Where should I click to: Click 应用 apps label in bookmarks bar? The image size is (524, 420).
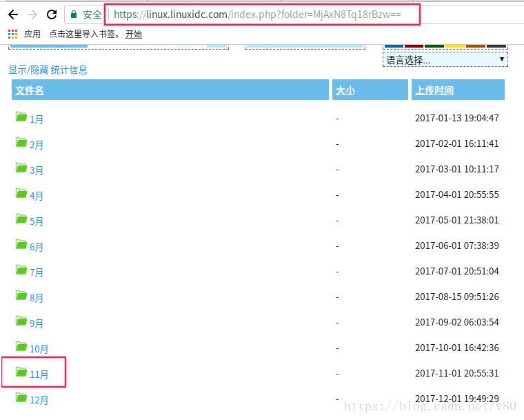(x=32, y=34)
